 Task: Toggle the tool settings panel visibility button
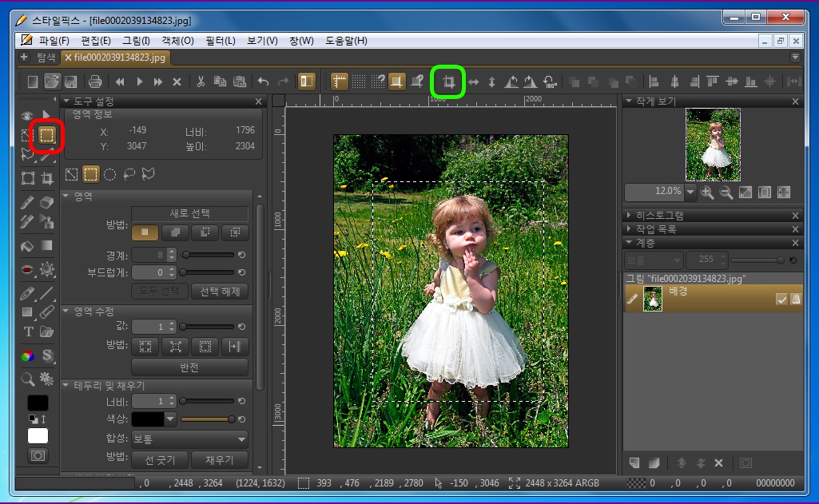(x=307, y=81)
